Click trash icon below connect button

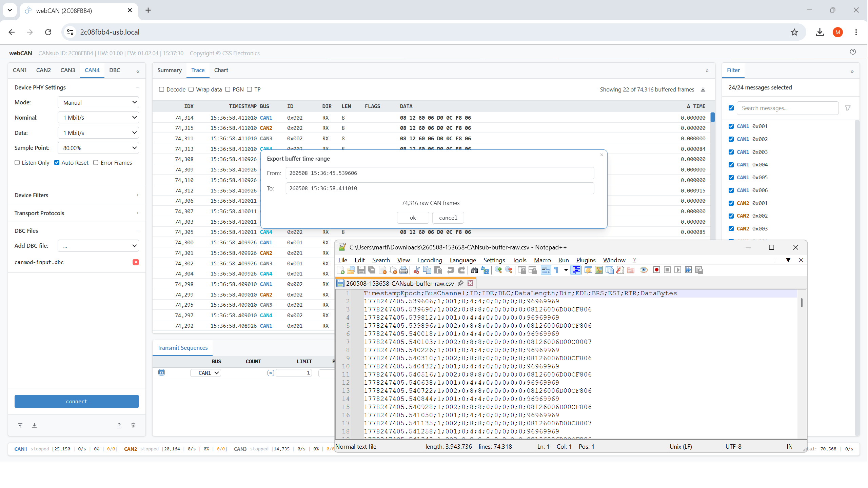[x=134, y=425]
